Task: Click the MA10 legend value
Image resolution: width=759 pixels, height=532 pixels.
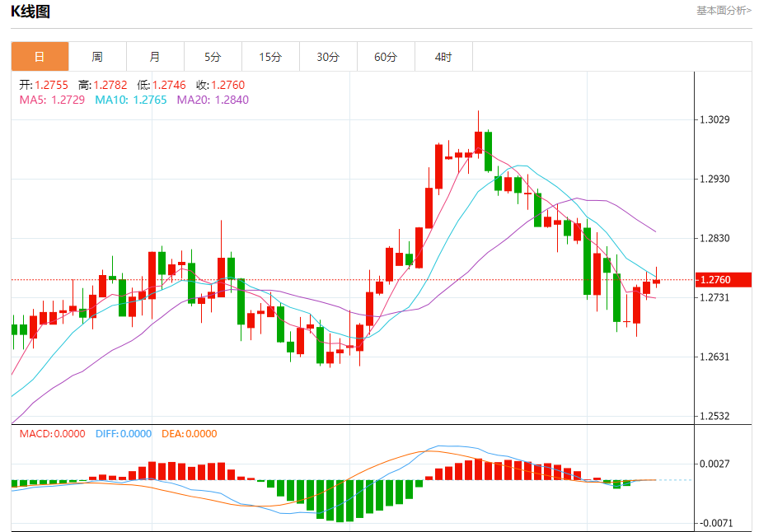Action: (131, 100)
